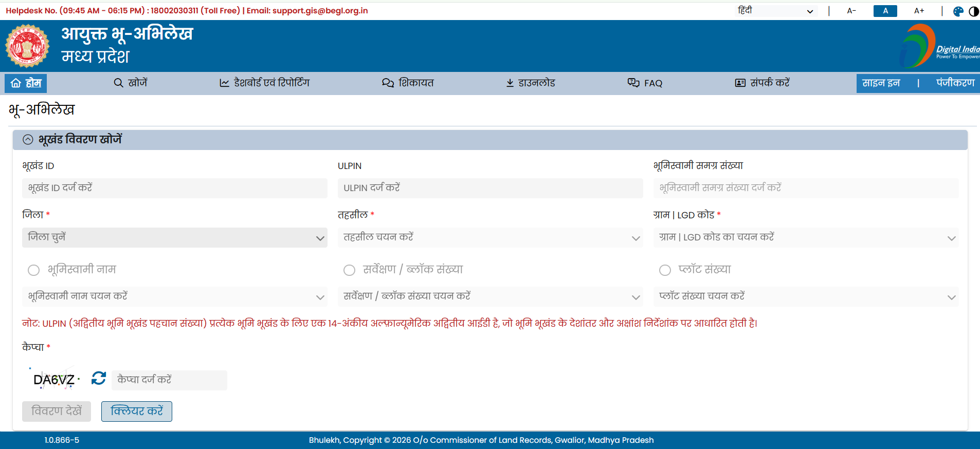Click the home icon in navigation bar

tap(16, 83)
